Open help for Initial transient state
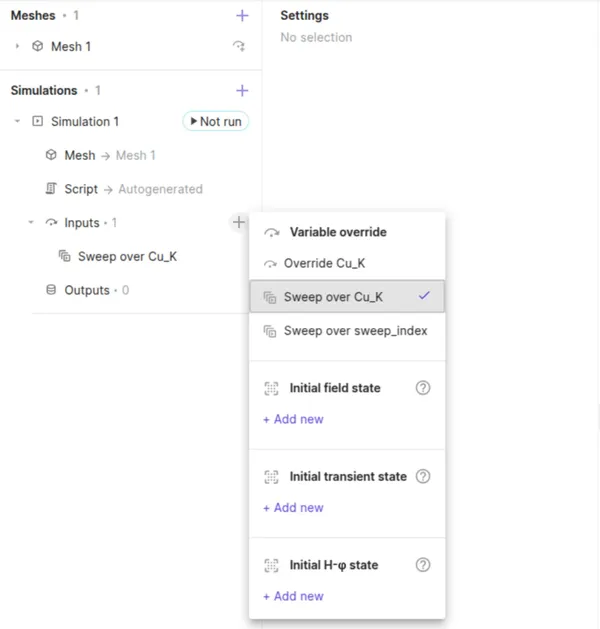The width and height of the screenshot is (600, 629). 423,477
